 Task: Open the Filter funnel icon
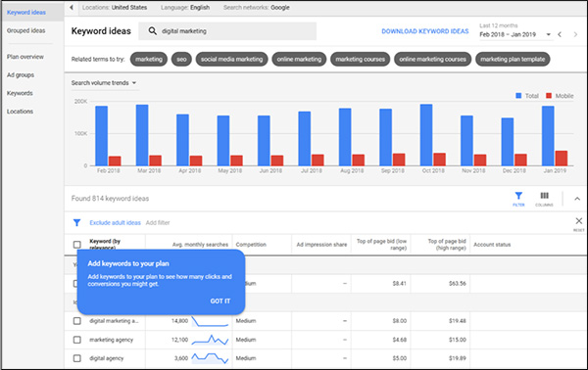pos(518,199)
